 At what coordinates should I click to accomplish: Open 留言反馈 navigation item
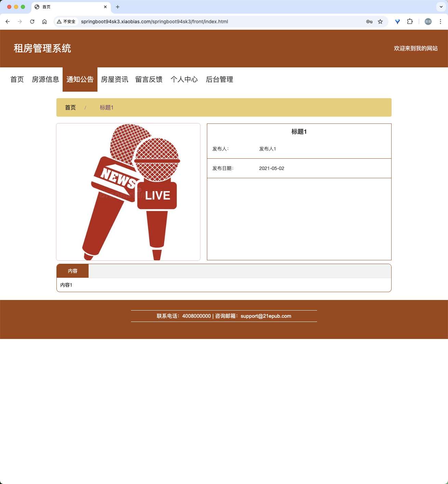149,79
